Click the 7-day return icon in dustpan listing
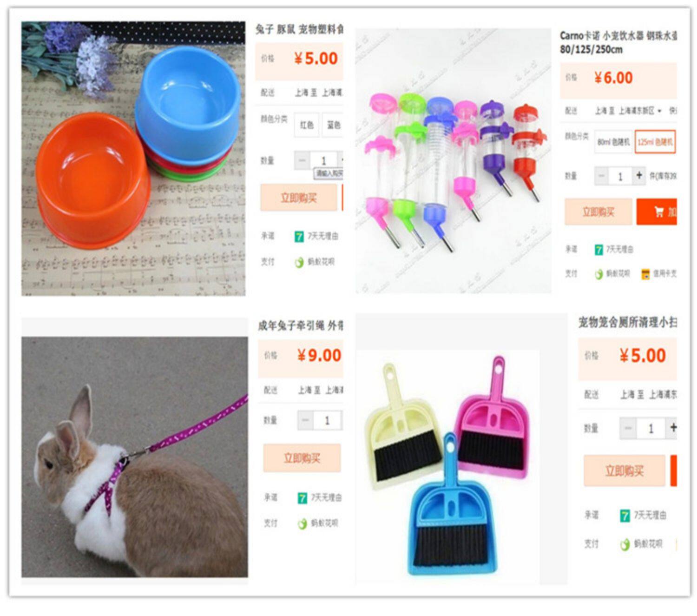Screen dimensions: 697x616 point(625,515)
